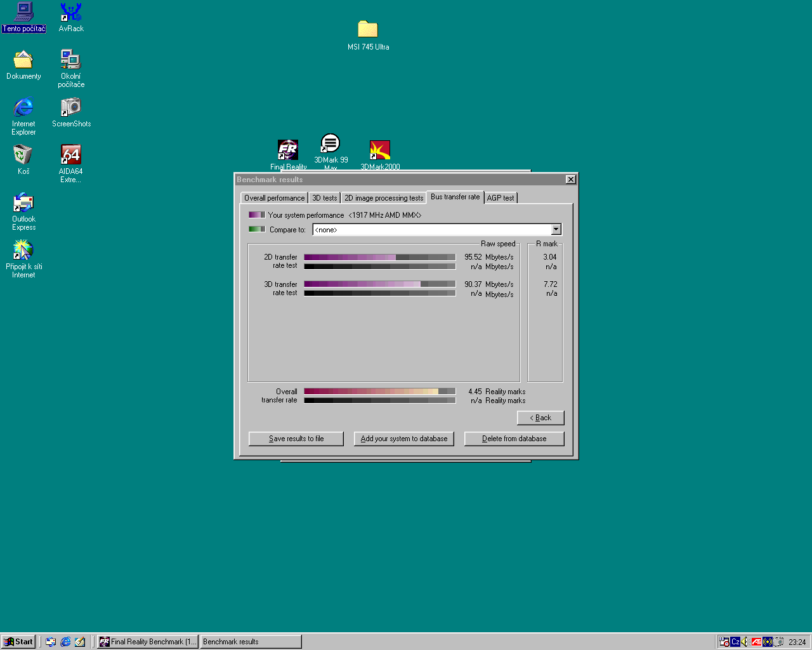Image resolution: width=812 pixels, height=650 pixels.
Task: Open the 2D image processing tests tab
Action: [383, 198]
